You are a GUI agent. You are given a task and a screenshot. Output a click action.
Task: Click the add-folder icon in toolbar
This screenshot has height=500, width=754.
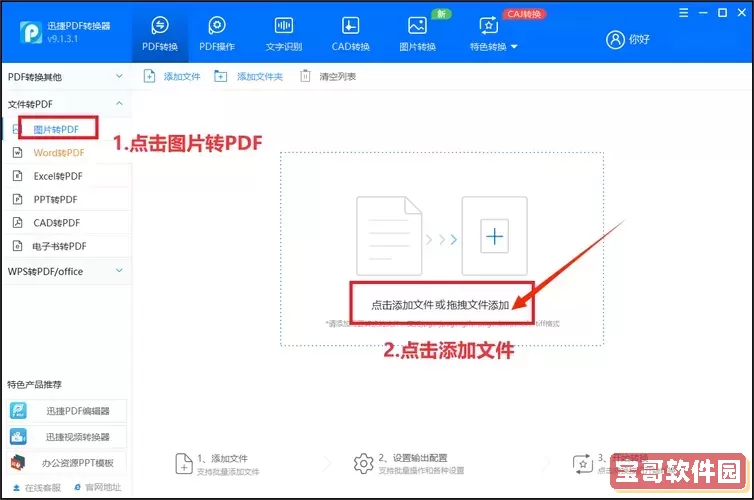tap(220, 76)
